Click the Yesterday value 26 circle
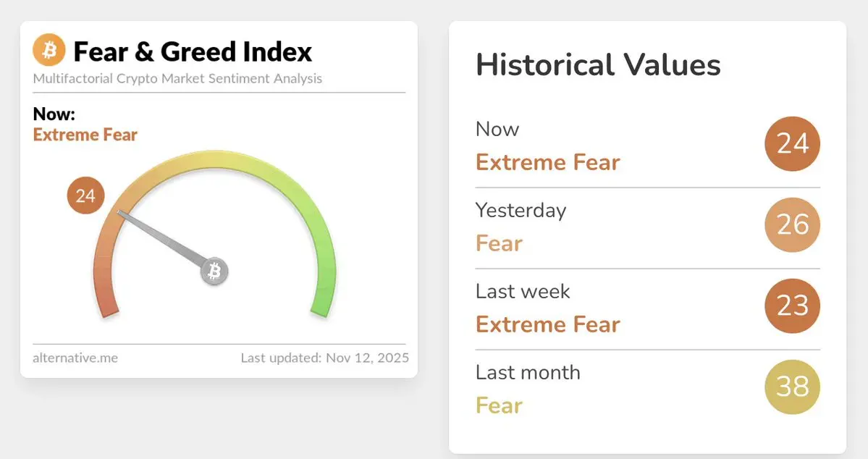Image resolution: width=868 pixels, height=459 pixels. coord(792,224)
